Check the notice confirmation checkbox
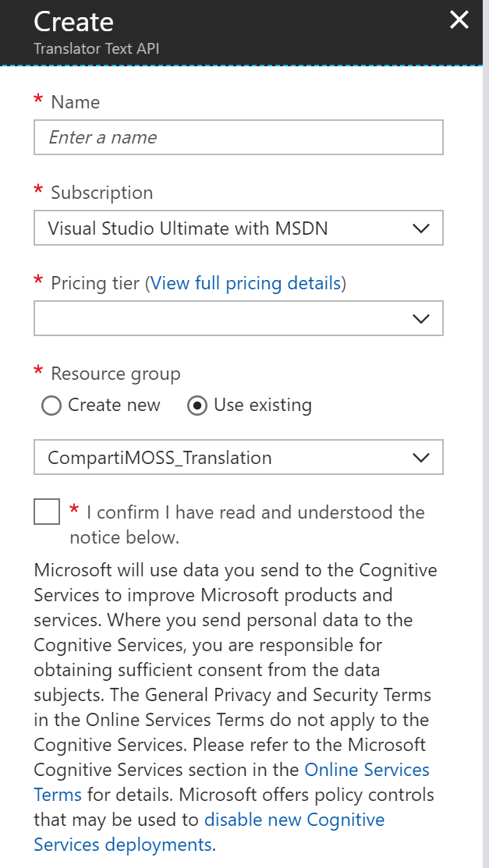This screenshot has height=868, width=489. [46, 512]
